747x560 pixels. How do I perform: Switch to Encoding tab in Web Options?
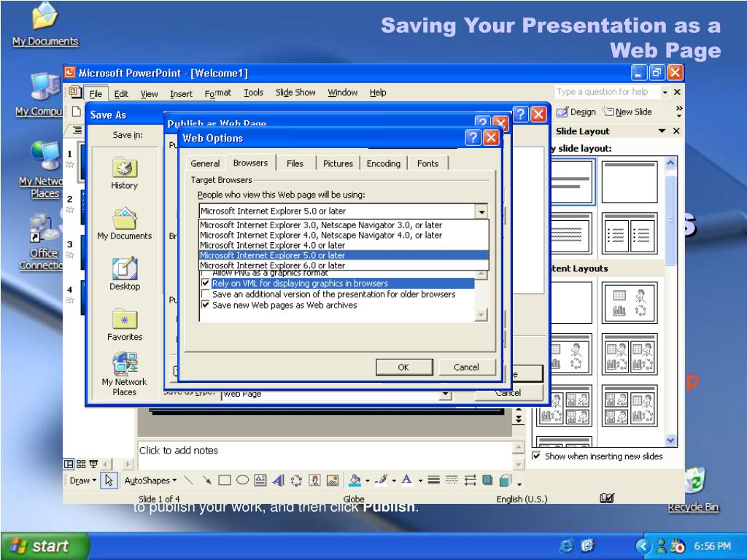coord(384,163)
